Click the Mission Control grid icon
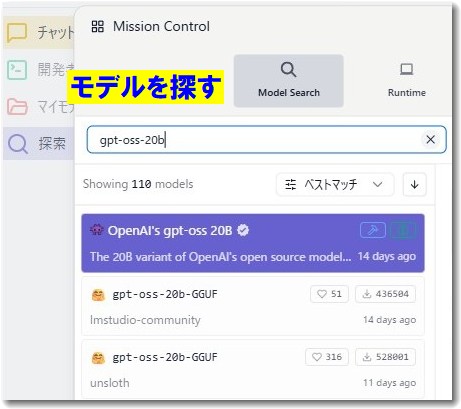 pos(98,26)
